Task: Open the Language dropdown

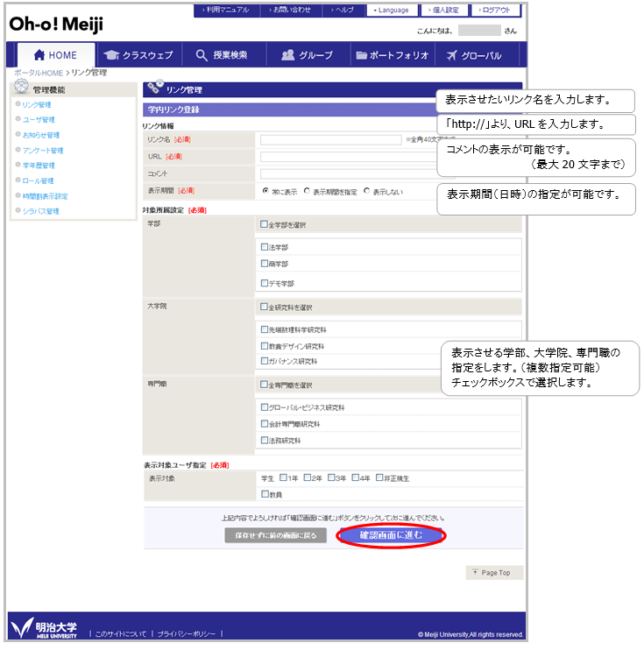Action: coord(392,10)
